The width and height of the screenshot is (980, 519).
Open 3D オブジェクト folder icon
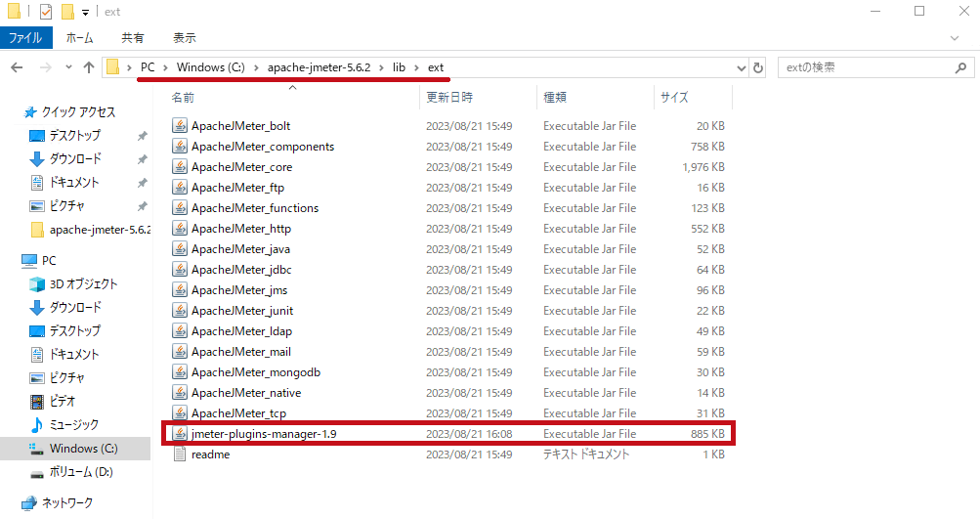coord(37,283)
